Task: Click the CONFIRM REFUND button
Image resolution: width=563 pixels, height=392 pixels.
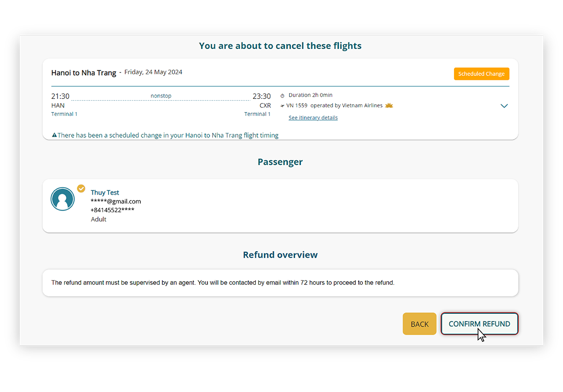Action: click(479, 324)
